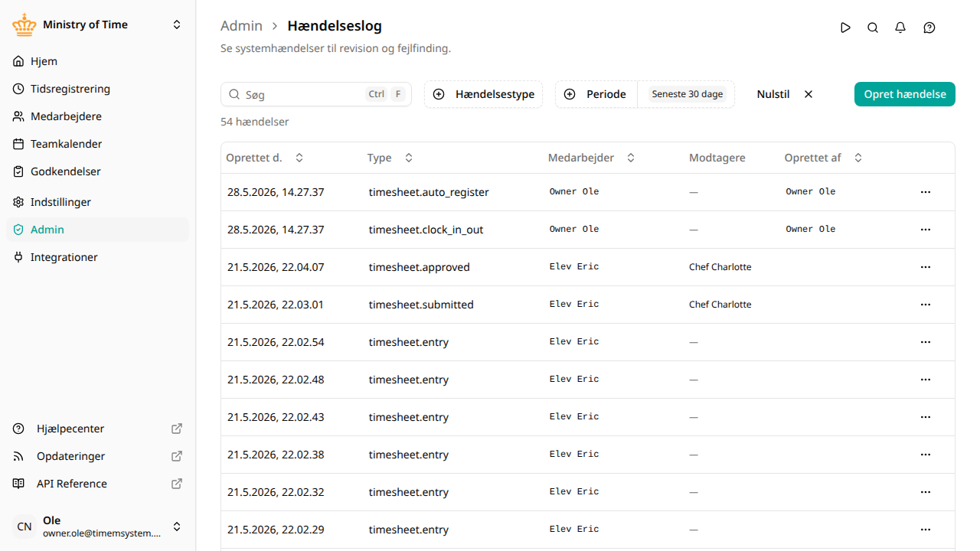Click the crown logo of Ministry of Time

pyautogui.click(x=24, y=24)
